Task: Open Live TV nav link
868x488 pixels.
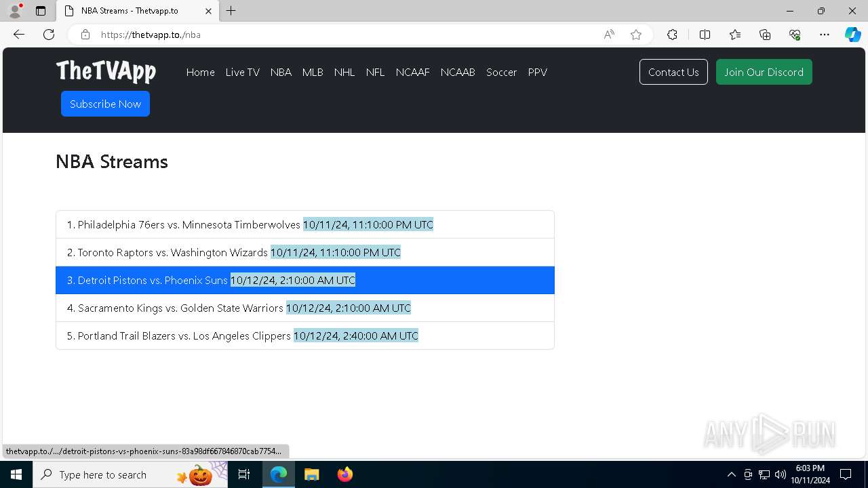Action: 243,72
